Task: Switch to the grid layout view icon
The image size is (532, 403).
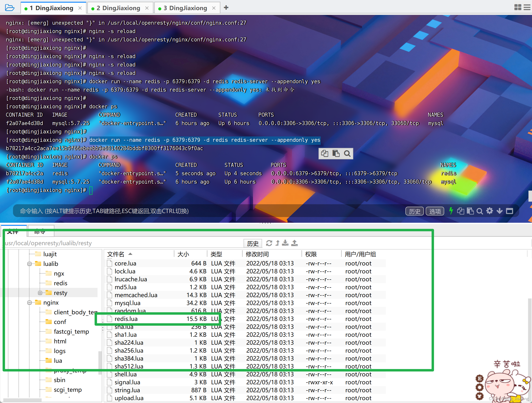Action: click(518, 7)
